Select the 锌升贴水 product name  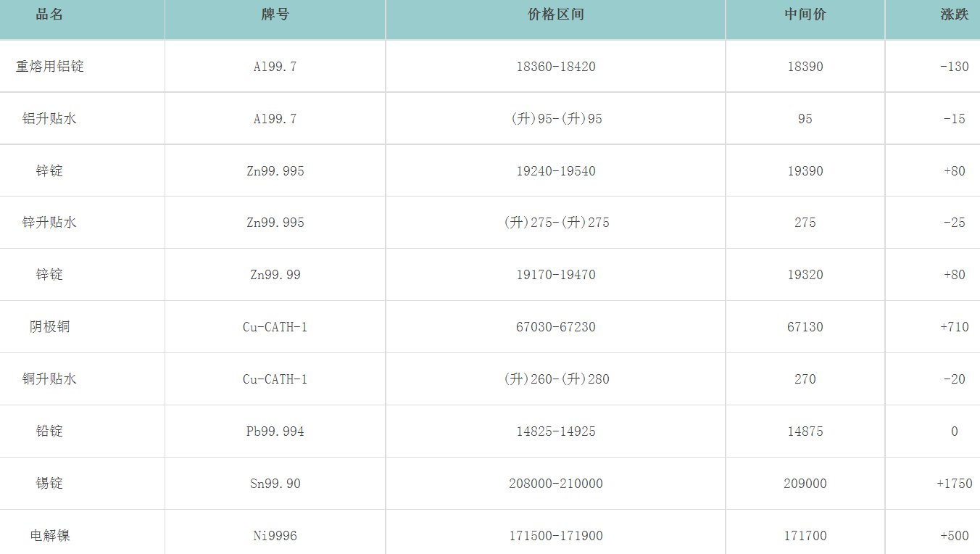coord(49,223)
